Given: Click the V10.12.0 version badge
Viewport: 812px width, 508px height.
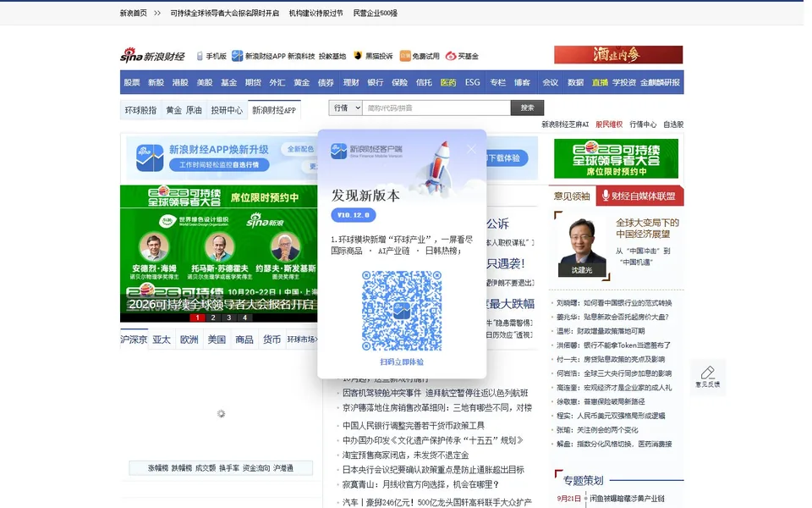Looking at the screenshot, I should point(354,214).
